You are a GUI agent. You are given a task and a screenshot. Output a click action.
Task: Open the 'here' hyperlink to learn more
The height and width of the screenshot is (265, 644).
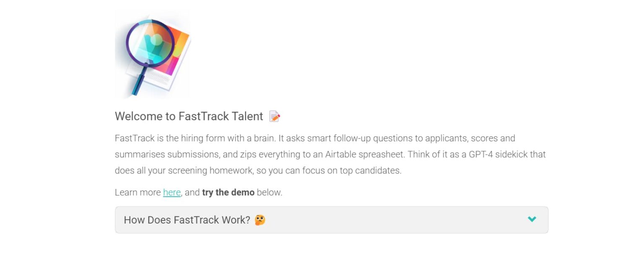point(171,192)
